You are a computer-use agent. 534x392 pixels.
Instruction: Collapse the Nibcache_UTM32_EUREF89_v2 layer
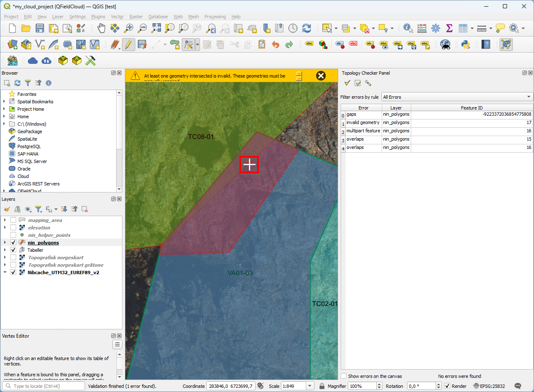pyautogui.click(x=5, y=273)
